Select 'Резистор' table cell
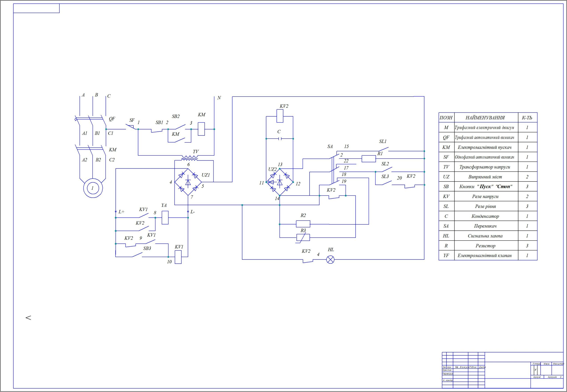567x392 pixels. coord(486,246)
